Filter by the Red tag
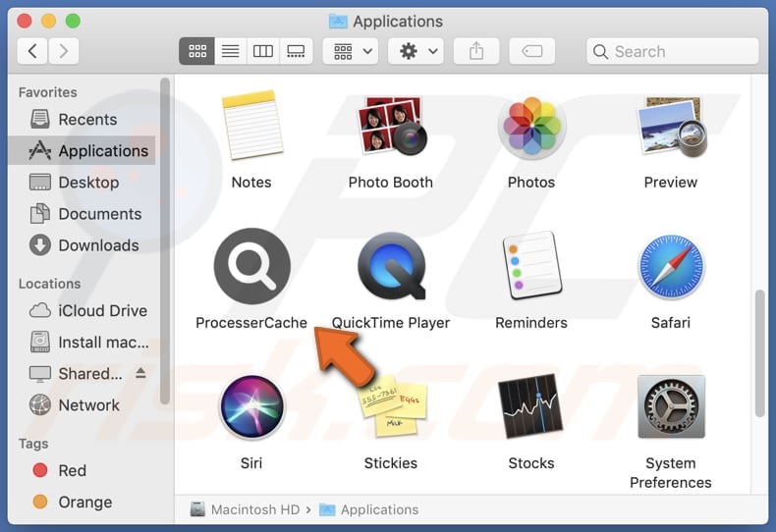This screenshot has width=776, height=532. pyautogui.click(x=82, y=470)
